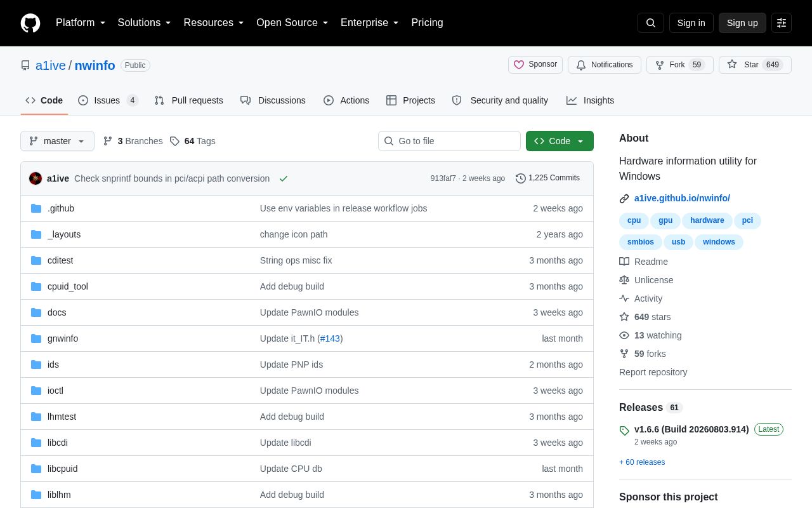Screen dimensions: 812x508
Task: View the 3 Branches link
Action: point(133,141)
